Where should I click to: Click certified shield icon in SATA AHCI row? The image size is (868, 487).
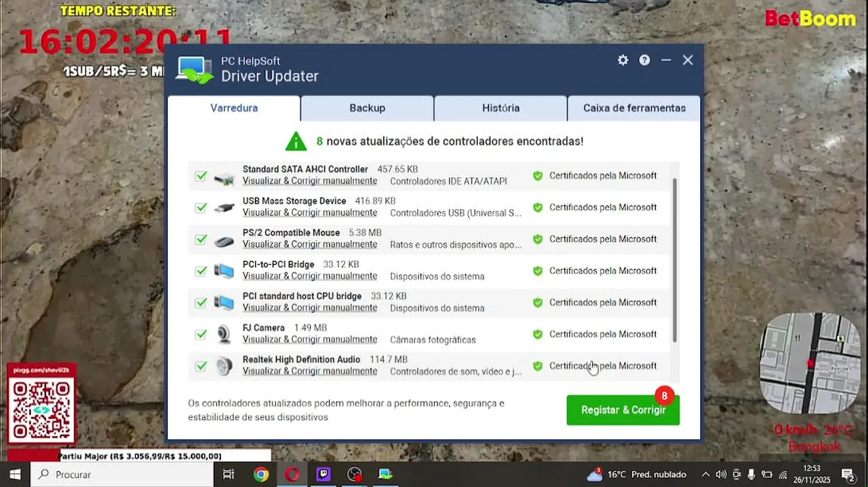point(537,176)
